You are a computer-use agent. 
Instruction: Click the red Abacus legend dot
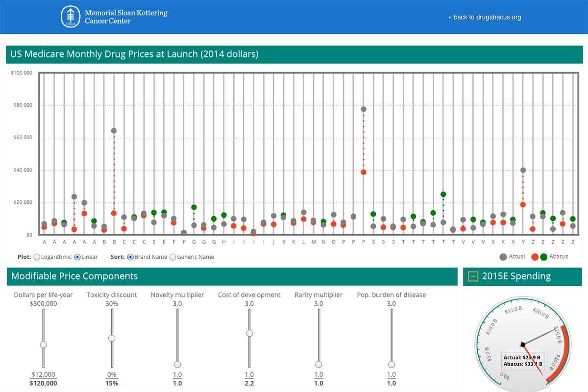click(535, 257)
